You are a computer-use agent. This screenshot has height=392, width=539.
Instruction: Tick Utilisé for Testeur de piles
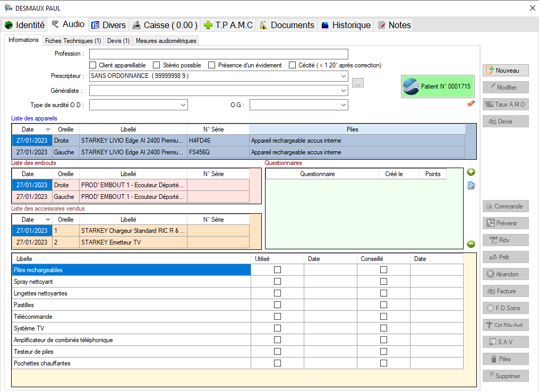pyautogui.click(x=277, y=352)
